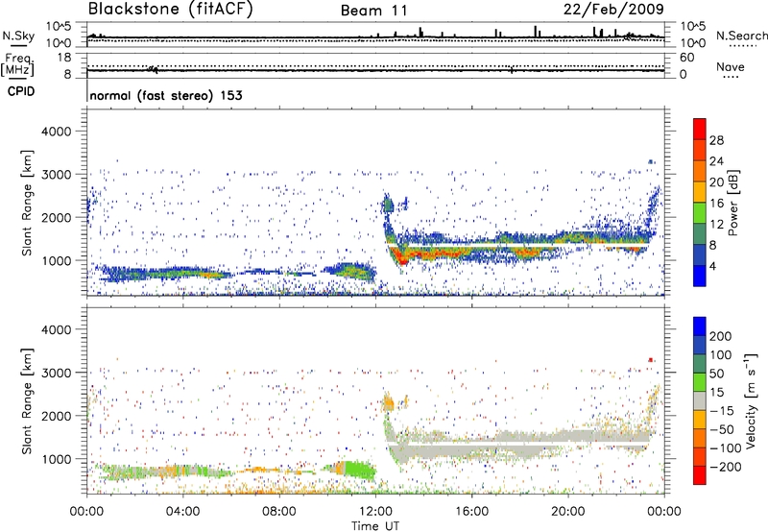This screenshot has width=768, height=532.
Task: Click the "08:00" time tick label
Action: (x=279, y=512)
